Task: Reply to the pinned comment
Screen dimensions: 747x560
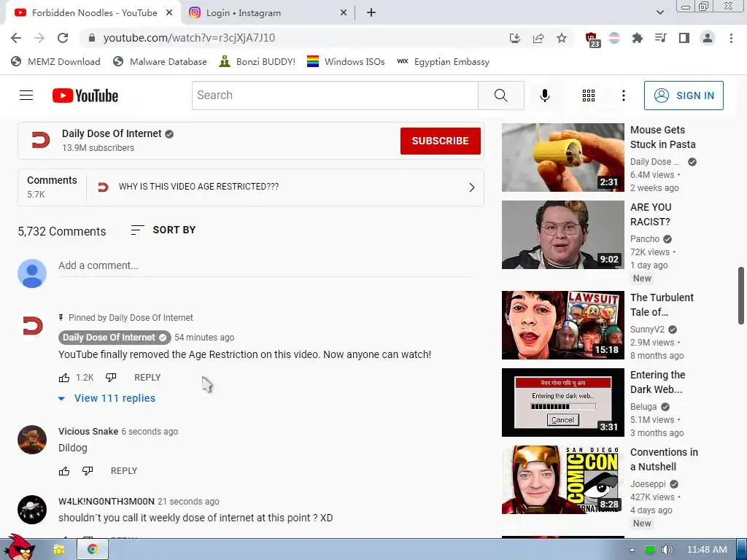Action: (x=147, y=378)
